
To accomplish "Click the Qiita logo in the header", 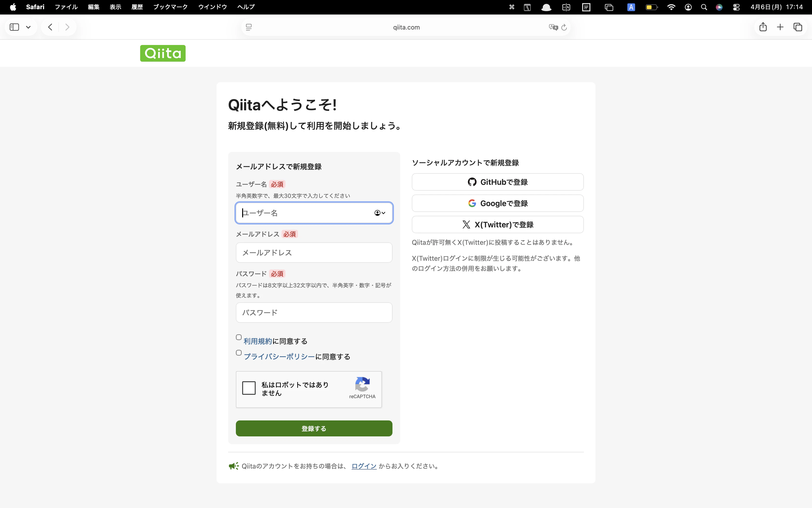I will [163, 53].
